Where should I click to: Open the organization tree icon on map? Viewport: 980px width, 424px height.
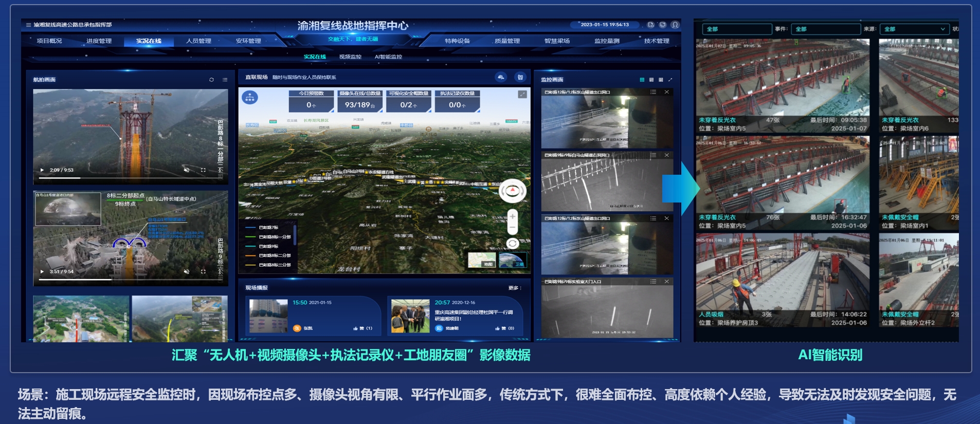(x=250, y=97)
